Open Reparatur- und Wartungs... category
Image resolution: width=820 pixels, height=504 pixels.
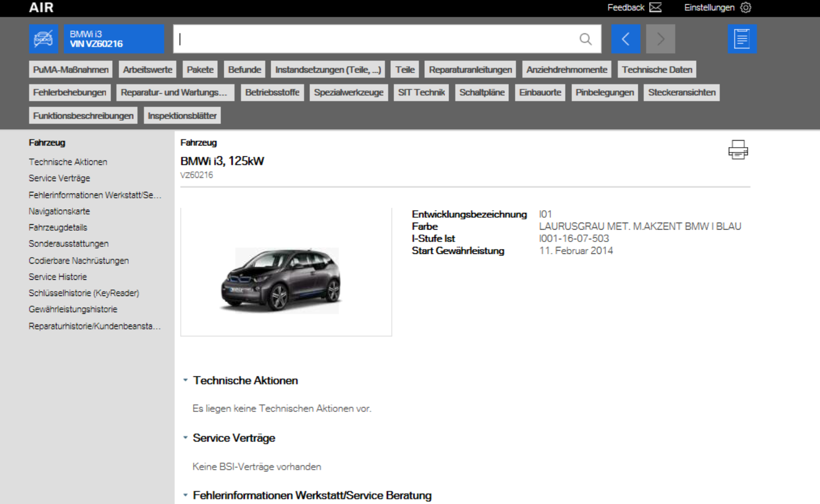(175, 92)
